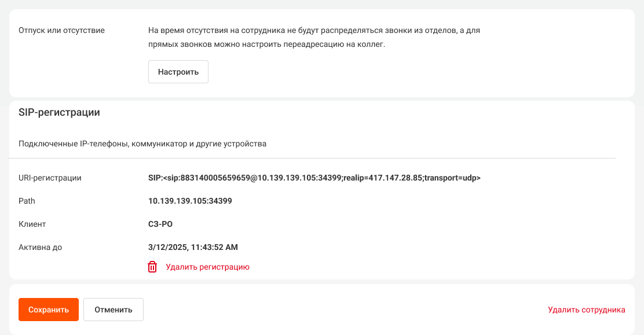Save changes with the Сохранить button
This screenshot has width=644, height=335.
(49, 310)
